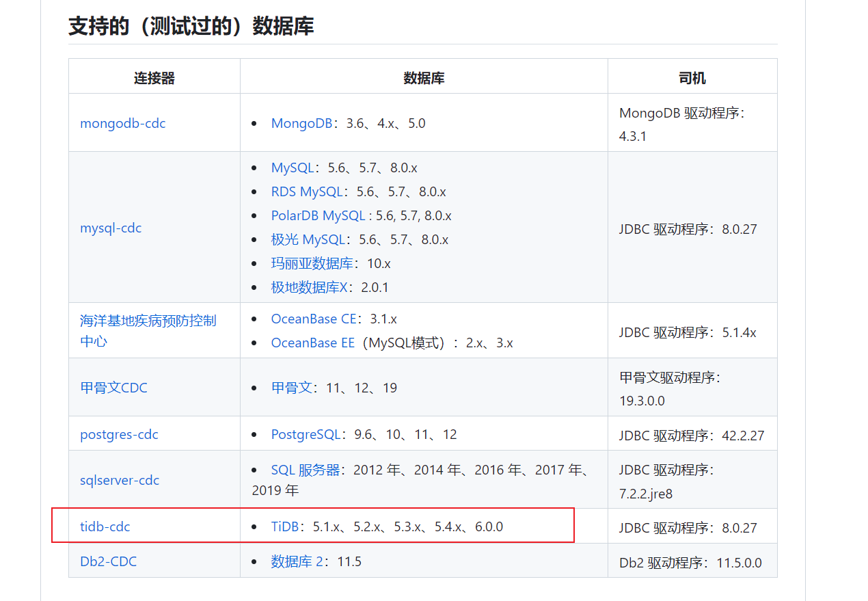868x601 pixels.
Task: Follow the 极光 MySQL link
Action: click(x=308, y=239)
